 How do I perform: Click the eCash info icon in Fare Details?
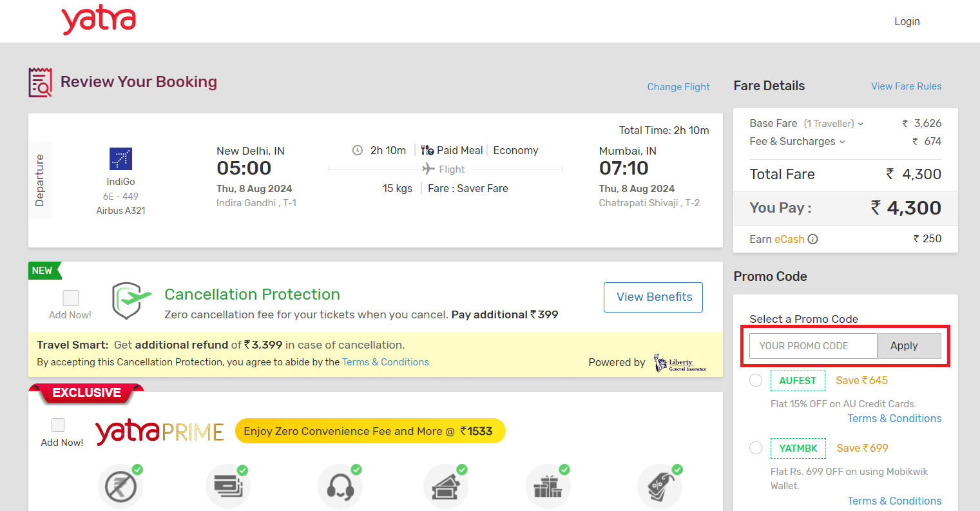[812, 238]
